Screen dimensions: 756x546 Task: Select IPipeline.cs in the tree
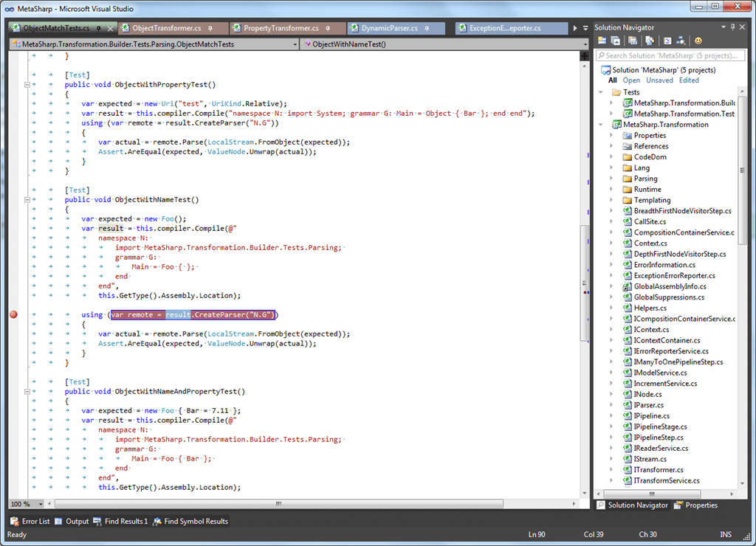point(650,416)
